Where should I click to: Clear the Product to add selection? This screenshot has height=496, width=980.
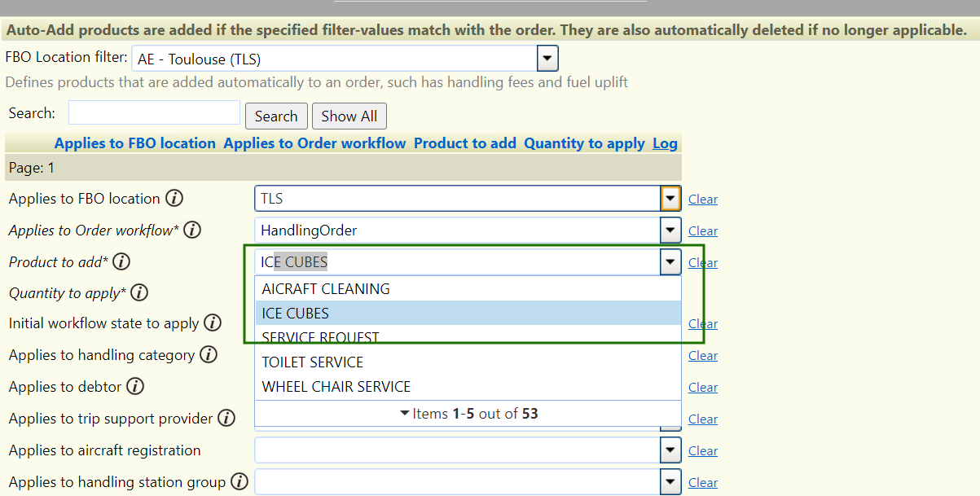702,262
